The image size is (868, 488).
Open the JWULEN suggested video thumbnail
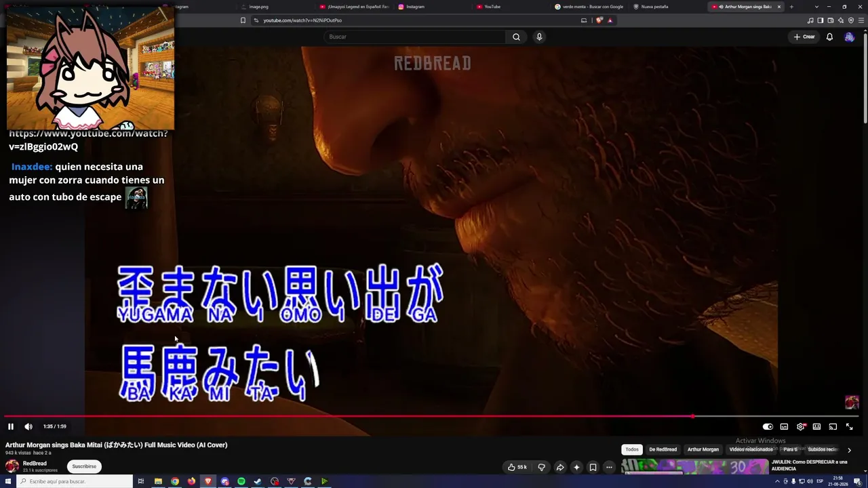tap(695, 467)
